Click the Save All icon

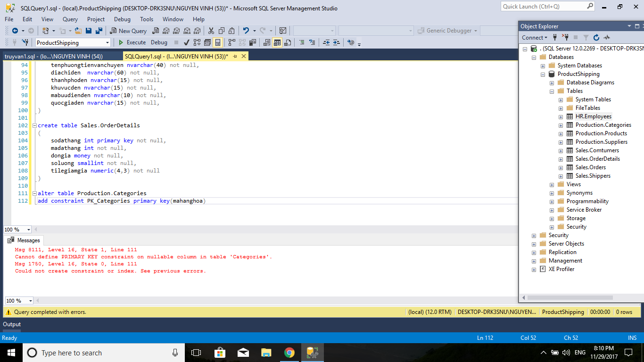99,31
